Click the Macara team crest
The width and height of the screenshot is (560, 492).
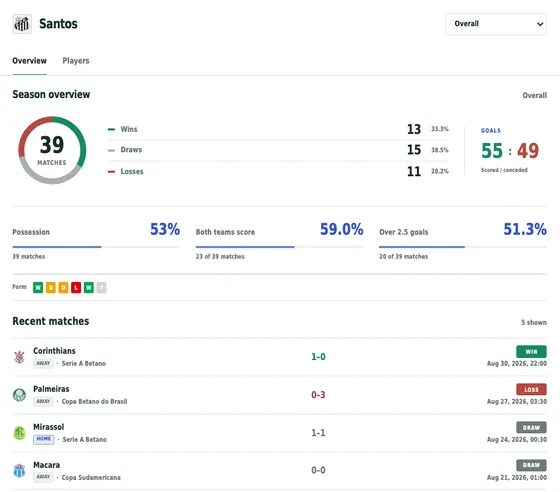tap(19, 471)
